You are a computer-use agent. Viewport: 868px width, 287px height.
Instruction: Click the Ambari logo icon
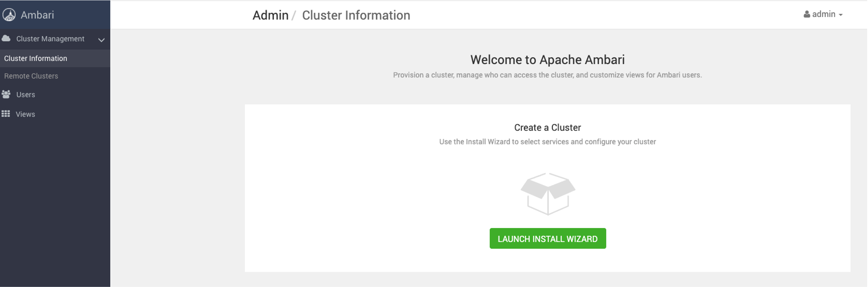click(x=9, y=15)
